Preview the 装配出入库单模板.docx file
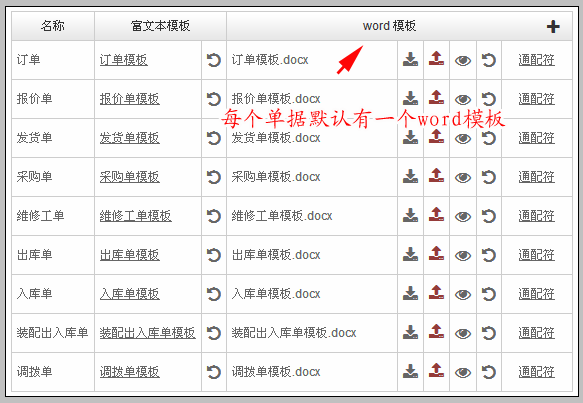 (463, 333)
